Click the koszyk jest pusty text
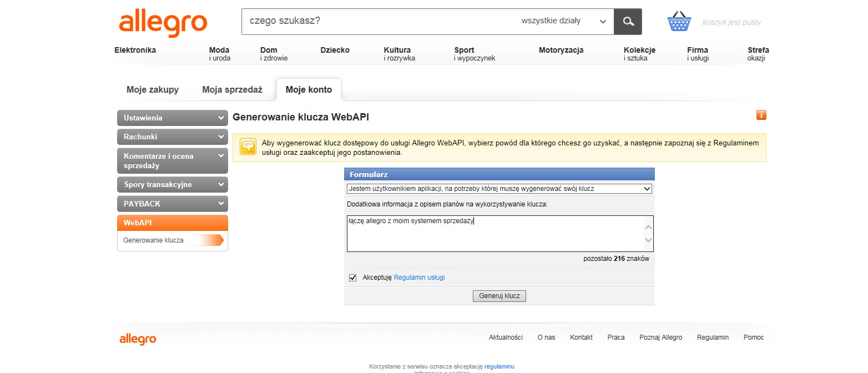 pos(731,23)
